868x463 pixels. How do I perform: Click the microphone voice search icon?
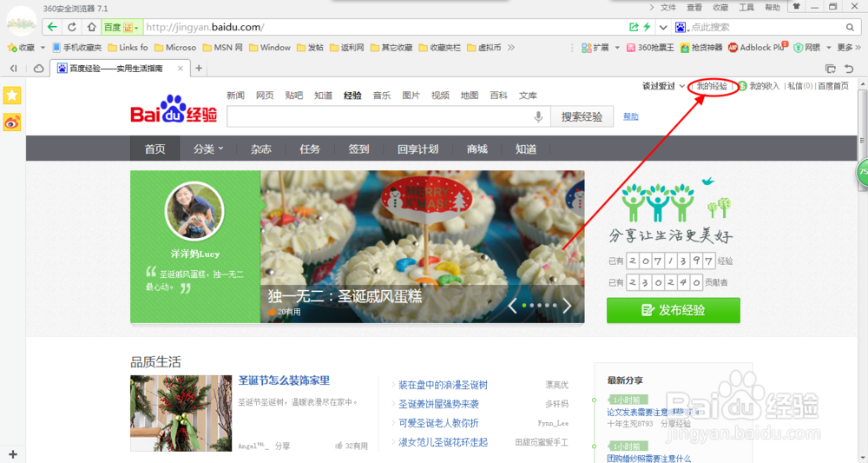click(x=538, y=116)
